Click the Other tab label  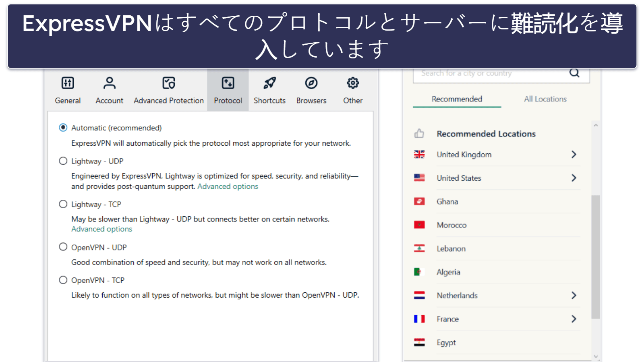353,101
